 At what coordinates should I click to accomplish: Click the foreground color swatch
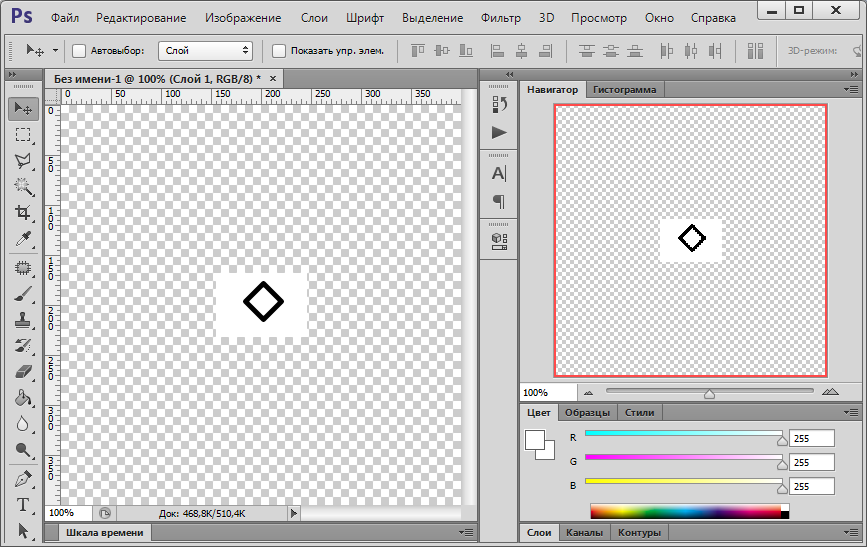(535, 439)
